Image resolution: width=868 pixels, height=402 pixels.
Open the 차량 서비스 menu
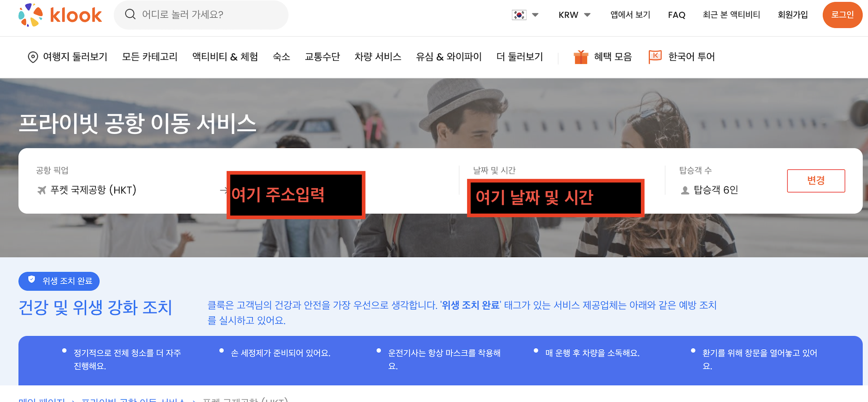[378, 57]
